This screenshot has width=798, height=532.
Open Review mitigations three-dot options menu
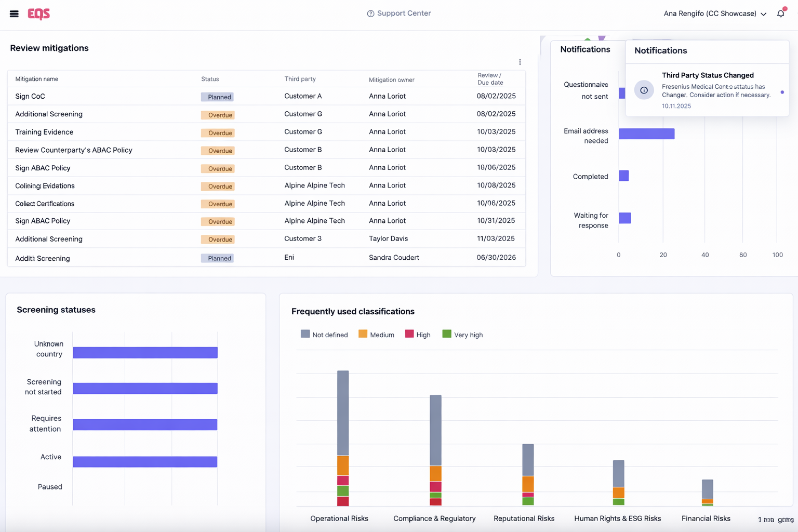point(520,62)
